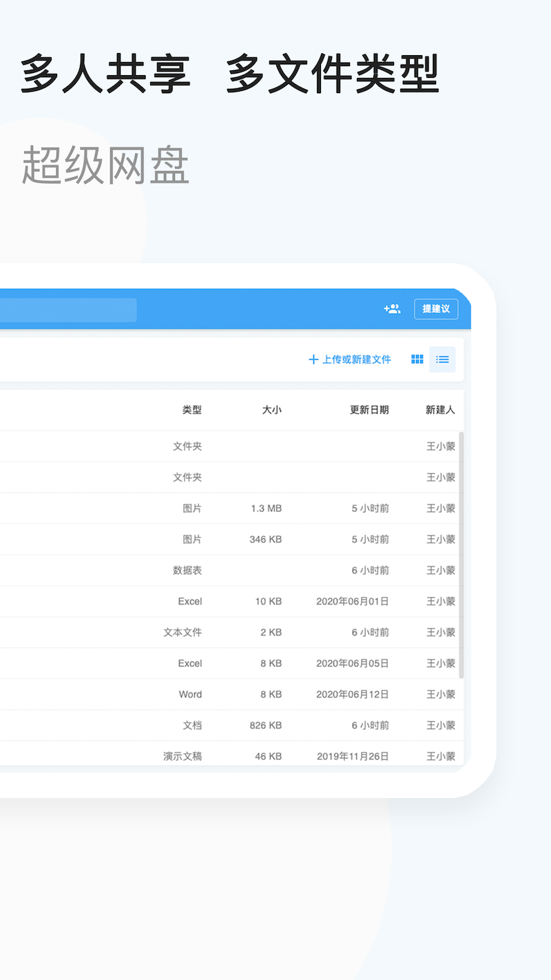Sort by the 新建人 column header
551x980 pixels.
pyautogui.click(x=440, y=410)
